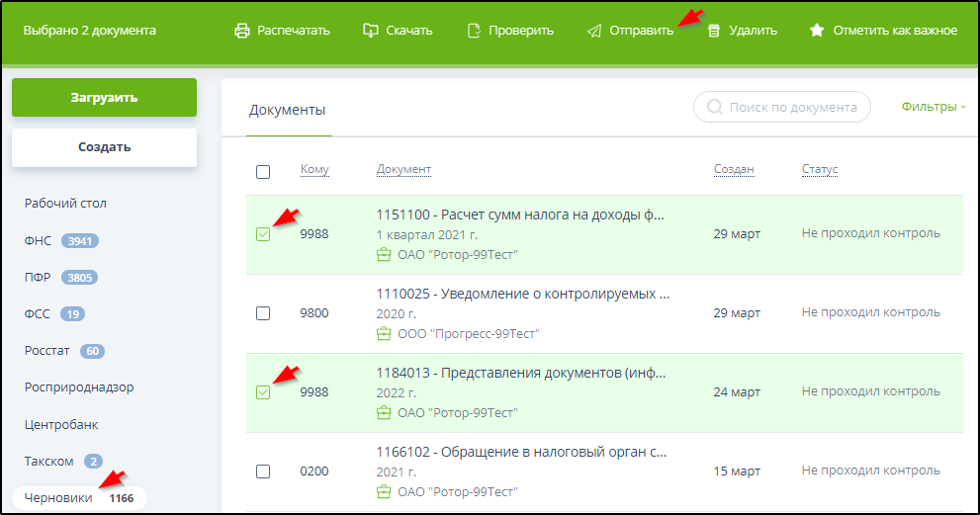The height and width of the screenshot is (515, 980).
Task: Click the printer icon for Распечатать
Action: tap(241, 31)
